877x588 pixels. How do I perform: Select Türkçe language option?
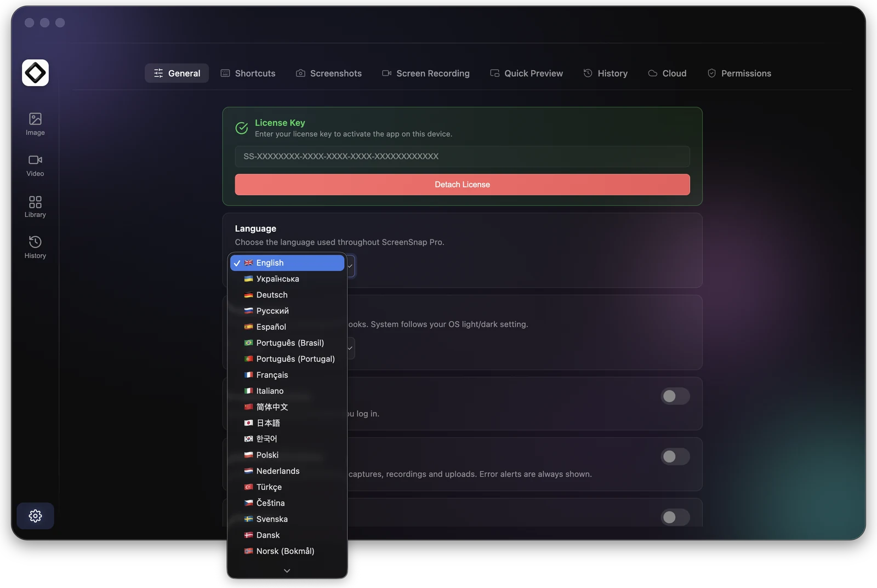287,487
